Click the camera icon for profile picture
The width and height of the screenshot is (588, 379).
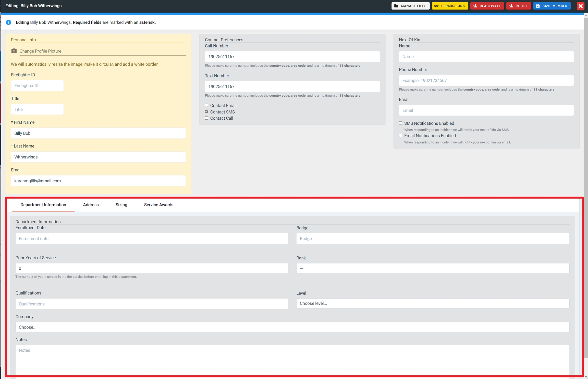pos(14,51)
